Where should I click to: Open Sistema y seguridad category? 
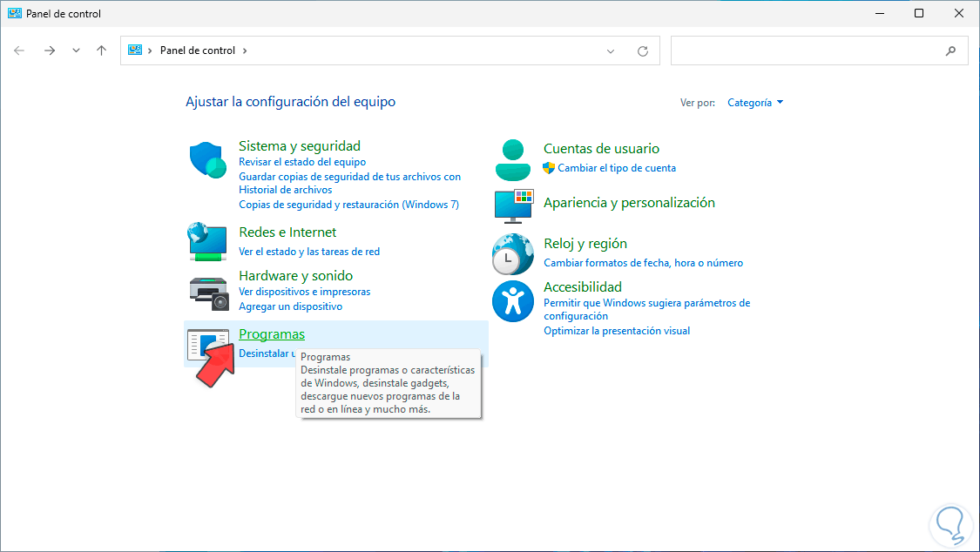[300, 146]
